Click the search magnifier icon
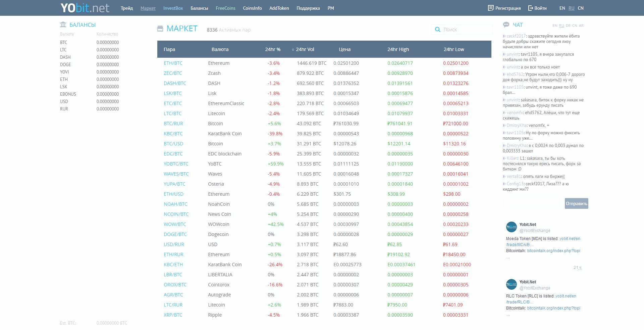The width and height of the screenshot is (644, 330). (437, 30)
